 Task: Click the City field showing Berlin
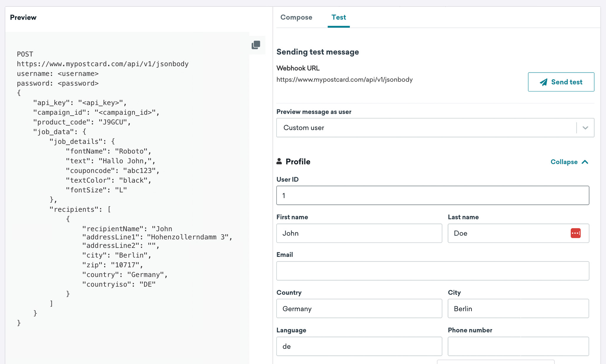[518, 308]
